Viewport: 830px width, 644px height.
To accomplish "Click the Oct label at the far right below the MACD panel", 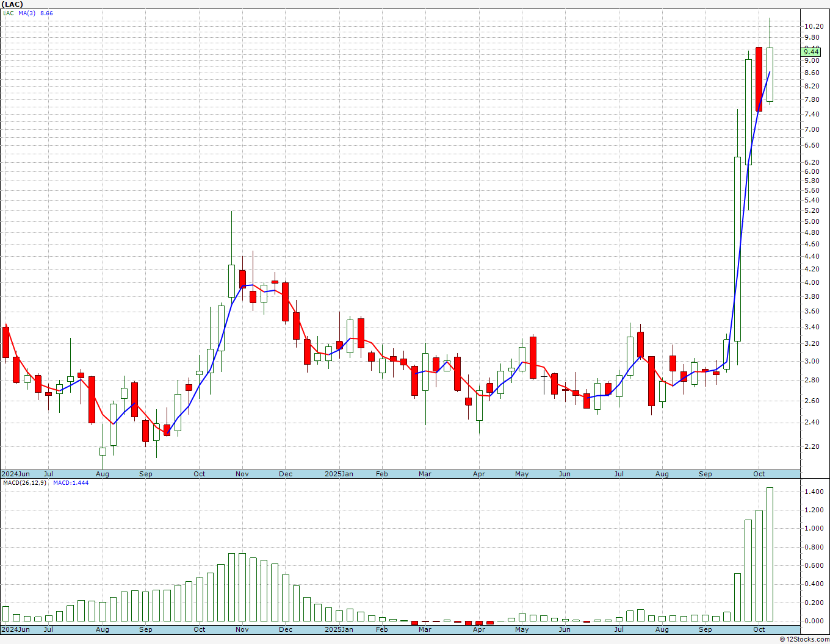I will [759, 629].
